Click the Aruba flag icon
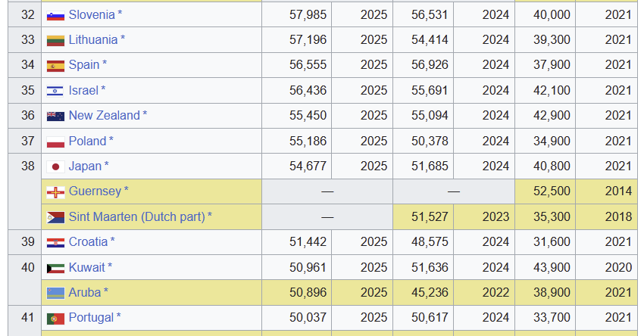 click(55, 293)
